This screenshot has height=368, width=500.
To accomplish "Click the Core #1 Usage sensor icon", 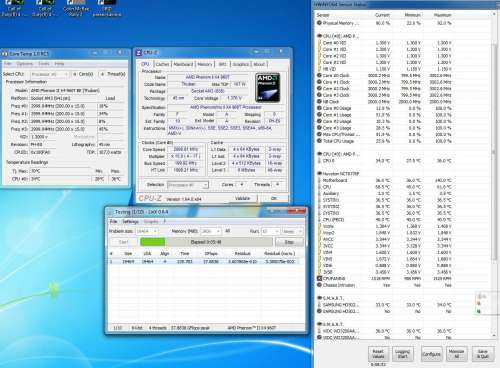I will 319,115.
